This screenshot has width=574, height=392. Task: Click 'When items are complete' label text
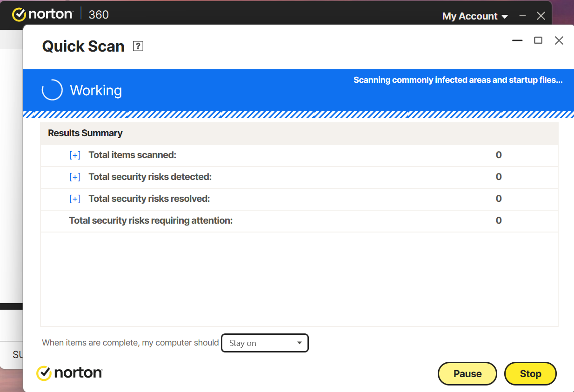(x=130, y=343)
